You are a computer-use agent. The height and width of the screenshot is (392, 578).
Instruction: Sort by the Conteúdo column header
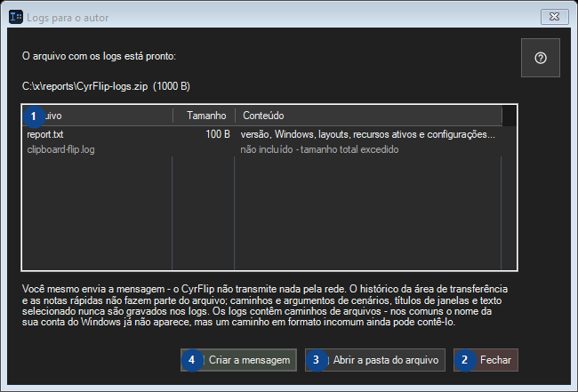pyautogui.click(x=368, y=116)
